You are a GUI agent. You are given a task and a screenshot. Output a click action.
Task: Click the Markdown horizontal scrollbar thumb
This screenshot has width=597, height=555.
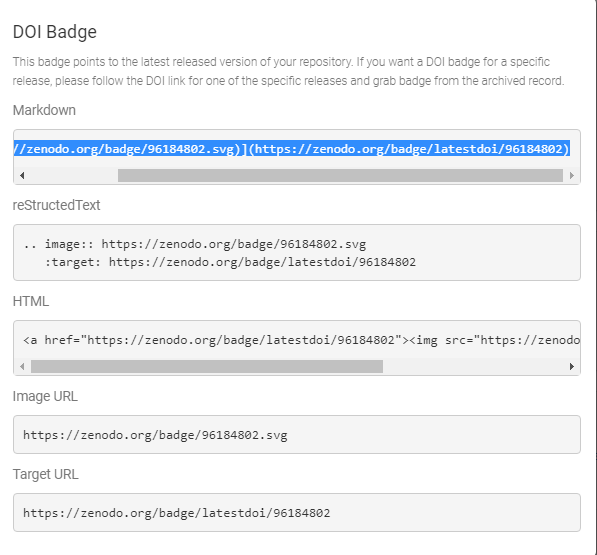(340, 175)
